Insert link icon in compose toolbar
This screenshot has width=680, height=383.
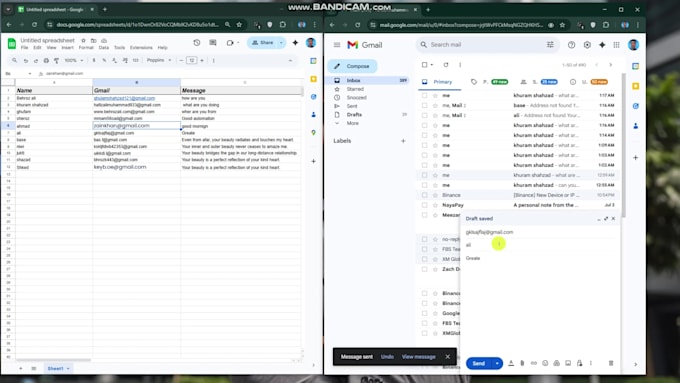pyautogui.click(x=534, y=363)
